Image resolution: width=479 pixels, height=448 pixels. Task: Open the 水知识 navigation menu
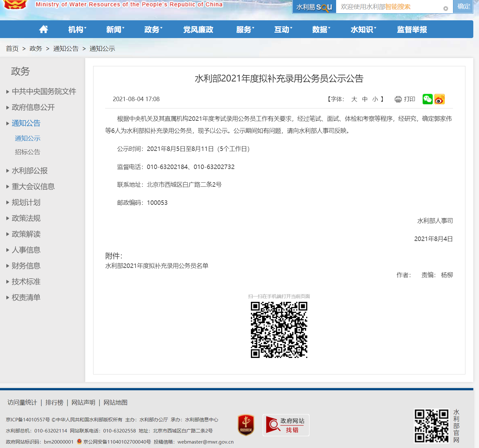[363, 29]
